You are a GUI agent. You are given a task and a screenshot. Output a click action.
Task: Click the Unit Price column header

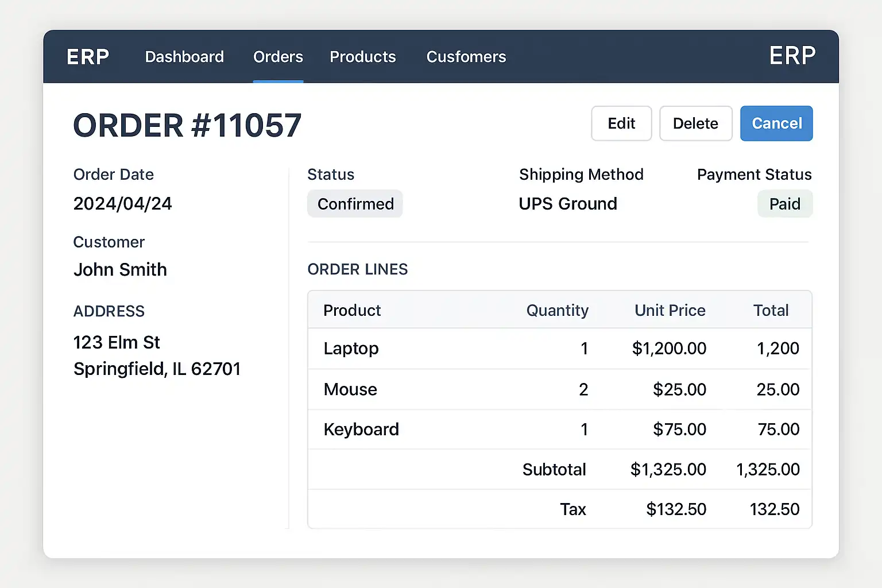tap(670, 310)
